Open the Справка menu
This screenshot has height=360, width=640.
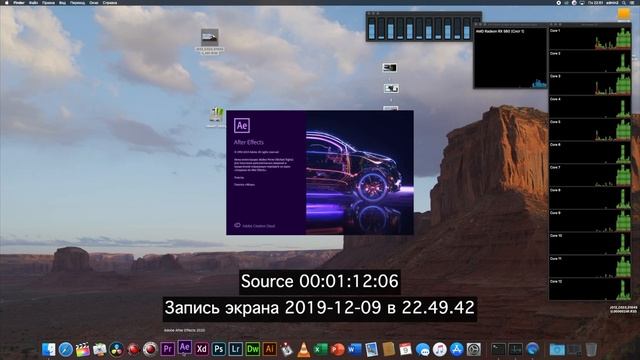coord(110,2)
